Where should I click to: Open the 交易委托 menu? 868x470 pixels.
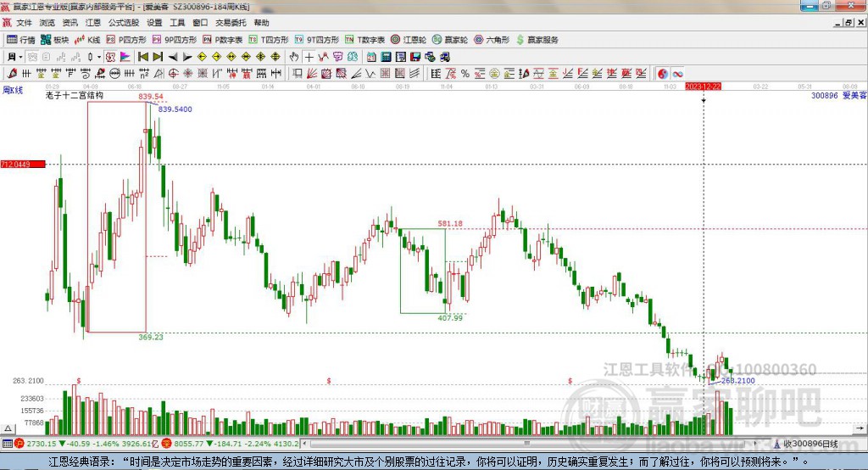(x=231, y=23)
